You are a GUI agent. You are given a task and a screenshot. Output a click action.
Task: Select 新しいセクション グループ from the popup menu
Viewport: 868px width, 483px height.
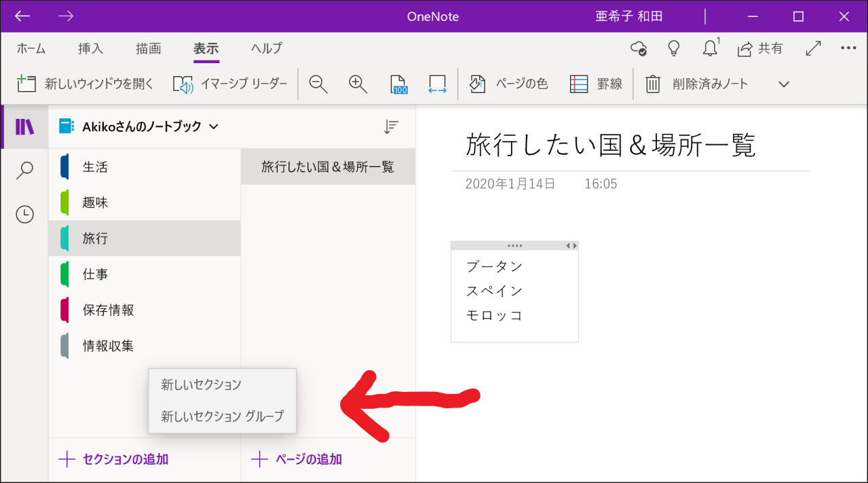pyautogui.click(x=222, y=416)
